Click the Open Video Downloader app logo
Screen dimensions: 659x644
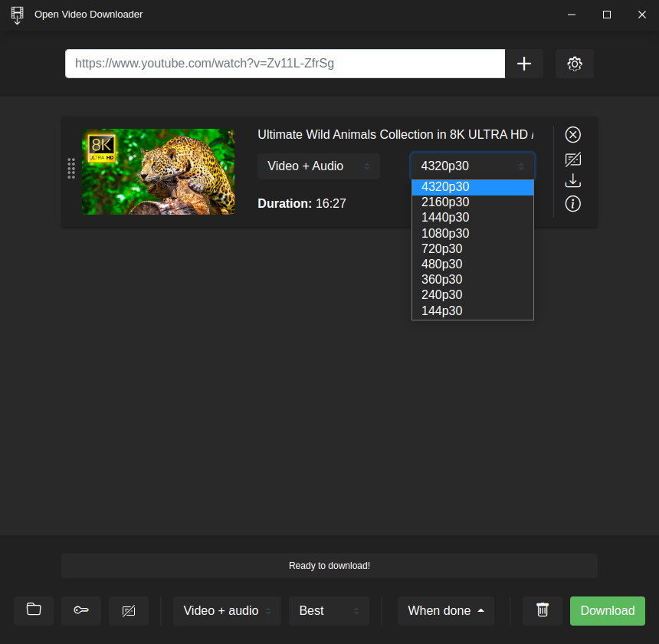17,15
